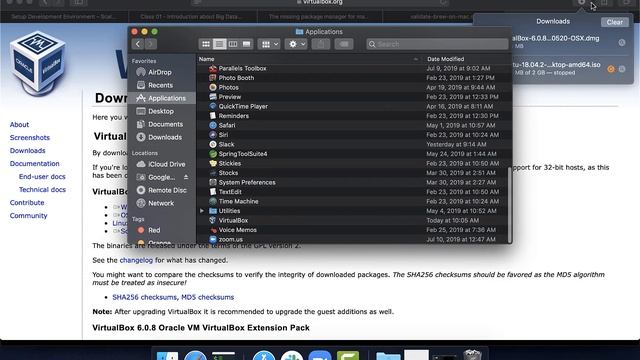The image size is (640, 360).
Task: Open the Documentation link in site menu
Action: click(x=34, y=164)
